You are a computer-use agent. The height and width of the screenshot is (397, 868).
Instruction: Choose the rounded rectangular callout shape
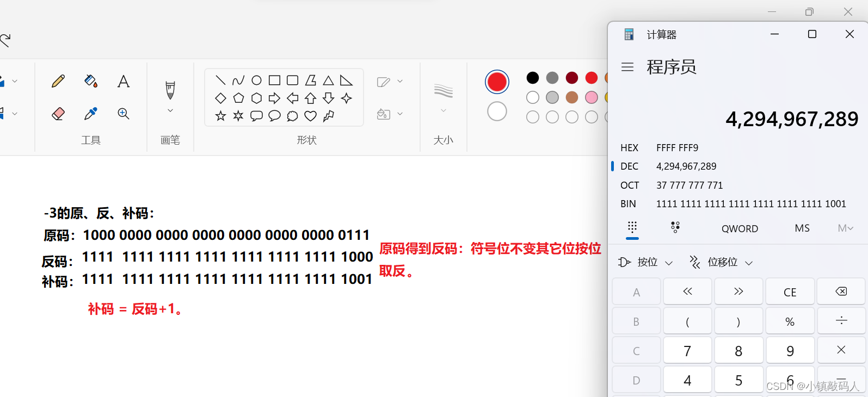click(256, 116)
